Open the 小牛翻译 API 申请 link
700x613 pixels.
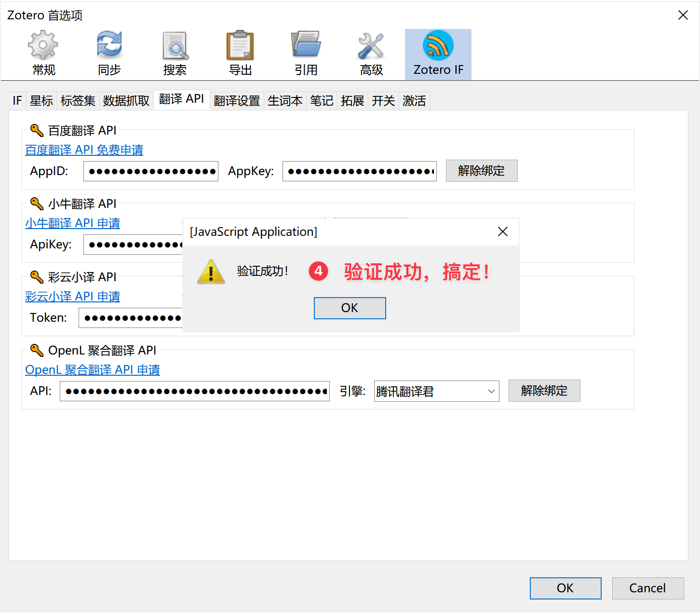72,223
